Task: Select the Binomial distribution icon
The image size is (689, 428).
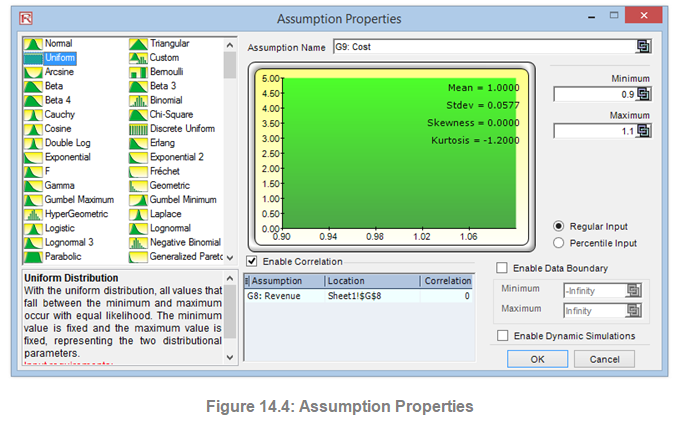Action: click(138, 101)
